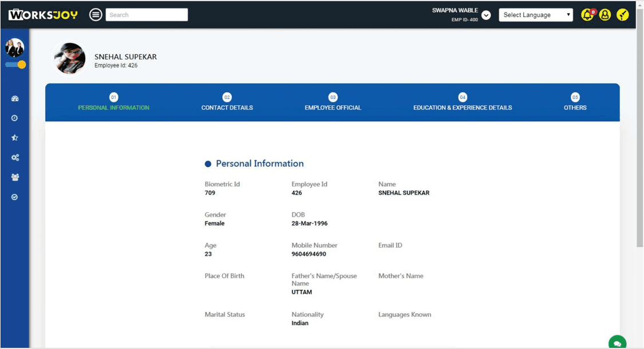Open the Education & Experience Details tab

click(463, 102)
